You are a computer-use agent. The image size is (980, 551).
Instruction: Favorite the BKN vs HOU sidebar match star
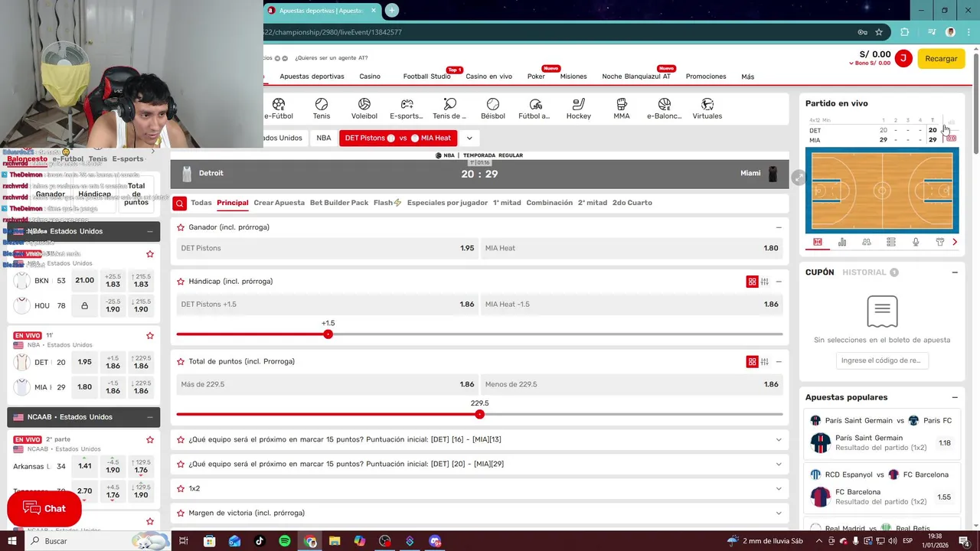(x=150, y=254)
